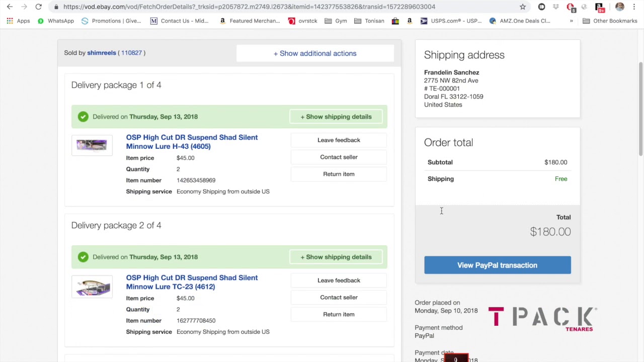
Task: Show hidden bookmarks with the overflow chevron
Action: click(x=571, y=21)
